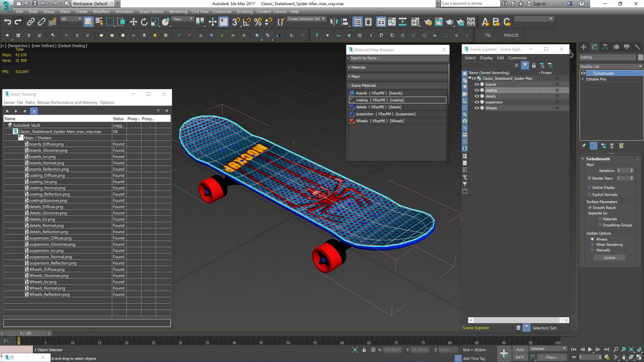Screen dimensions: 644x362
Task: Toggle TurboSmooth modifier eye icon
Action: (x=583, y=73)
